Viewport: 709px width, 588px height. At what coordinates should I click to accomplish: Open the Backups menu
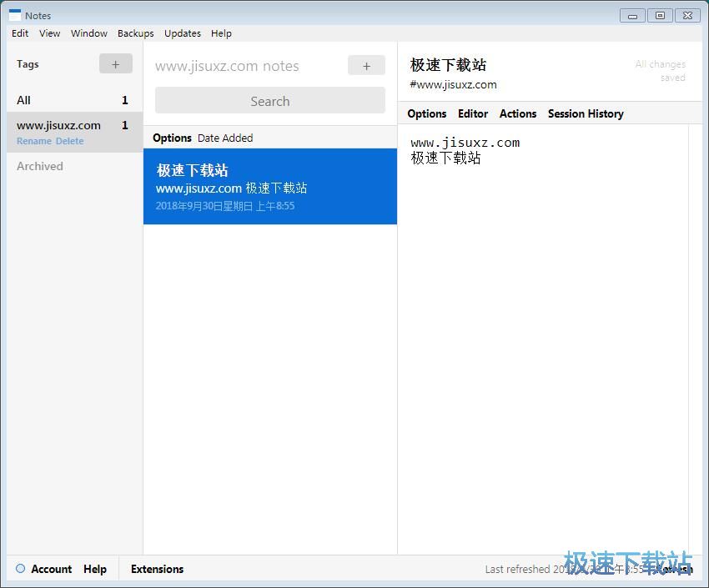click(x=136, y=33)
